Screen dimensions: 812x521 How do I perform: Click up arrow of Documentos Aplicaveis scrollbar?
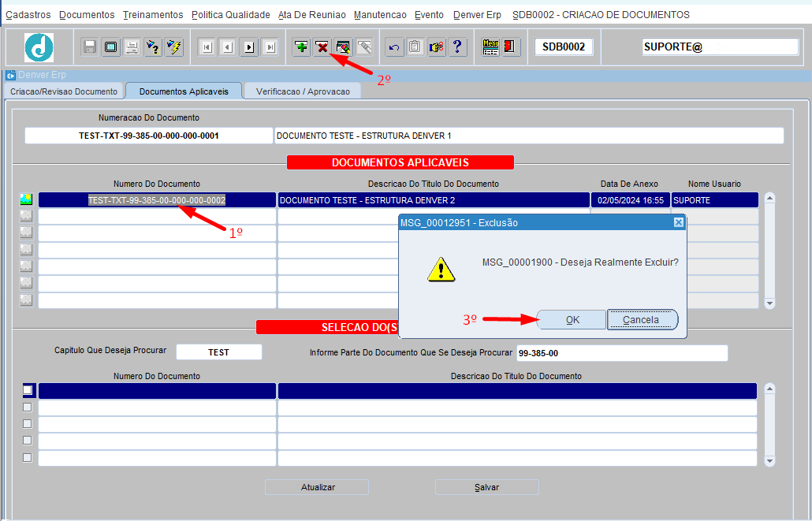pos(769,198)
